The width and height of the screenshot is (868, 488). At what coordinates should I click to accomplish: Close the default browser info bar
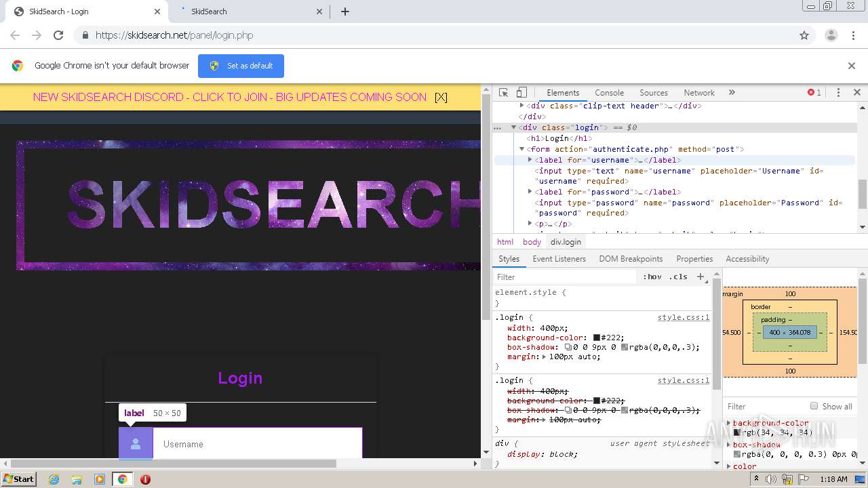pos(852,66)
